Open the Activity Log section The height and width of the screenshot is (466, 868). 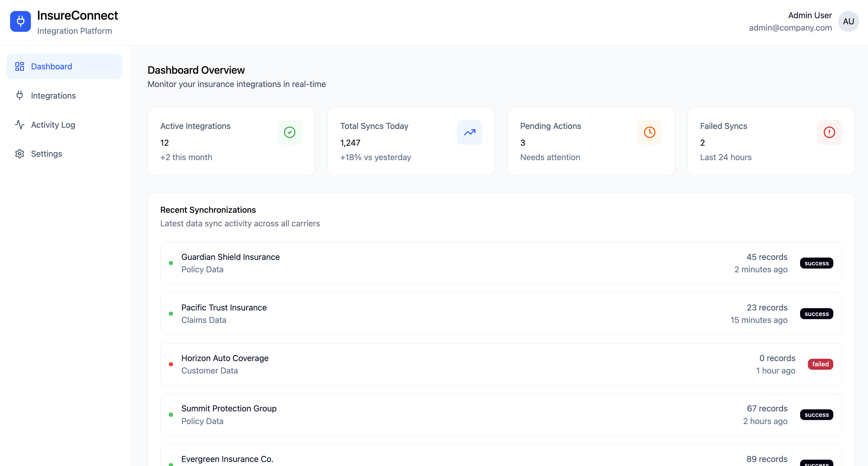53,125
